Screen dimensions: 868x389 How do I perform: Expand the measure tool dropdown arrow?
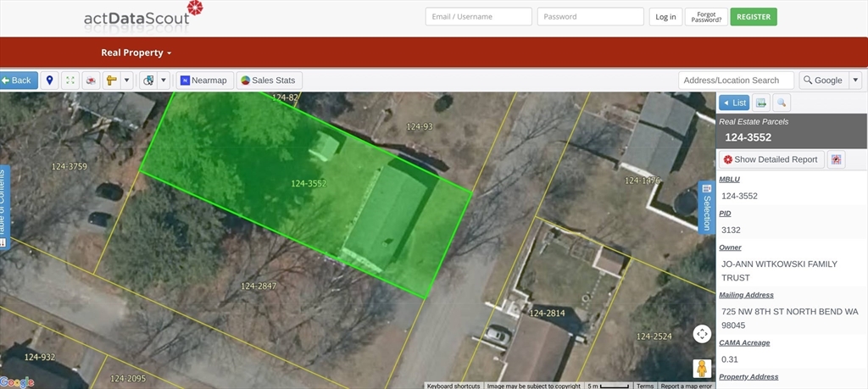point(126,81)
